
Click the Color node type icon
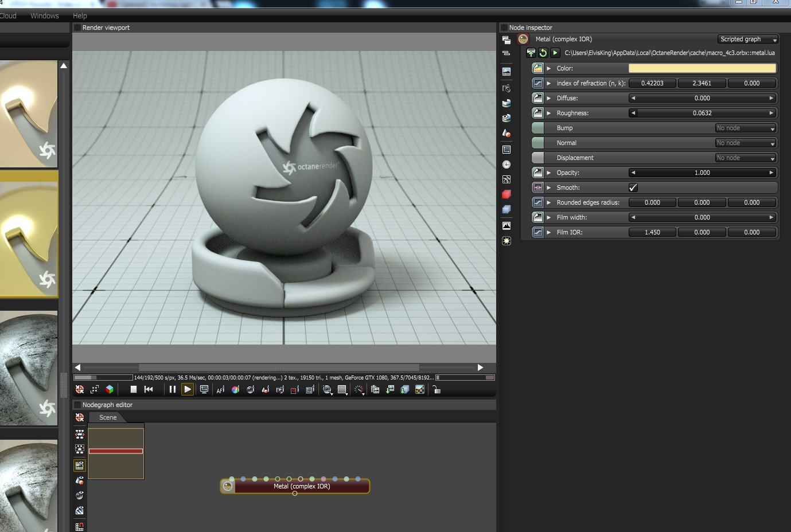537,68
